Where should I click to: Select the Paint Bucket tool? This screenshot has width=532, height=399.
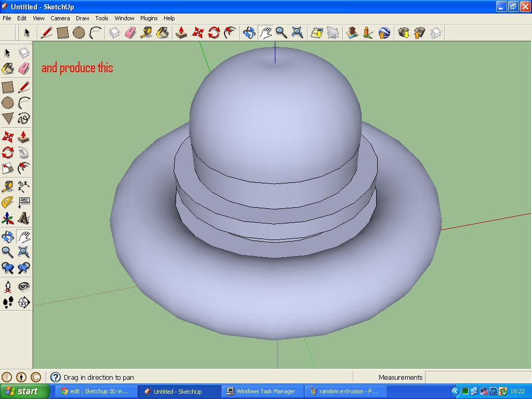pos(8,68)
